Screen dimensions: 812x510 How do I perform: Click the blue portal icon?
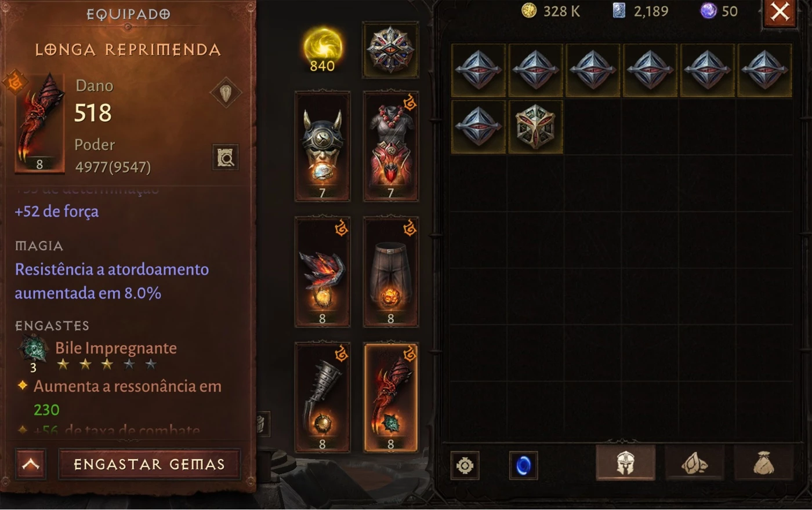pyautogui.click(x=523, y=465)
